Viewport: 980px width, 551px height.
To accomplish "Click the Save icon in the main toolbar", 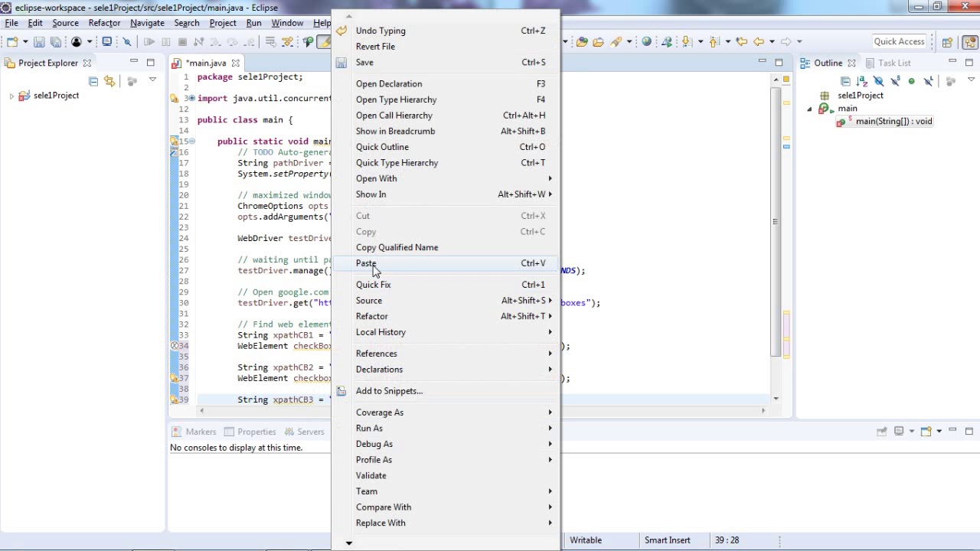I will click(x=39, y=42).
